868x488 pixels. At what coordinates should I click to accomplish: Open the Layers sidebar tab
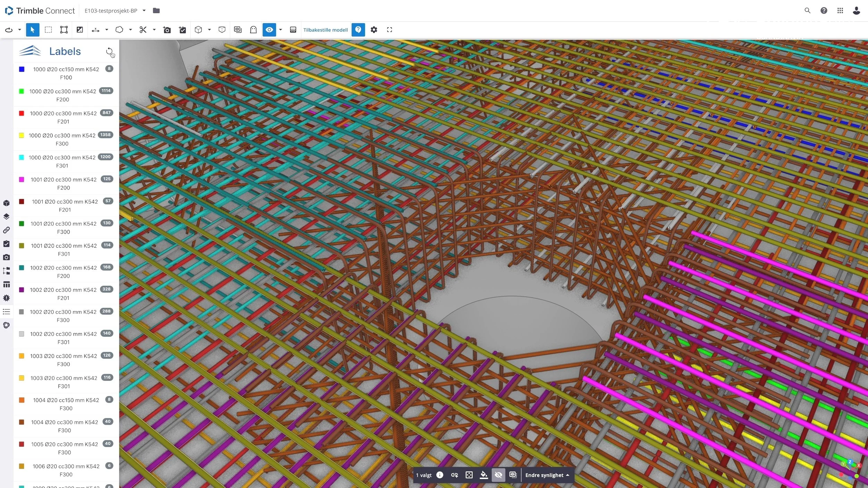coord(7,217)
